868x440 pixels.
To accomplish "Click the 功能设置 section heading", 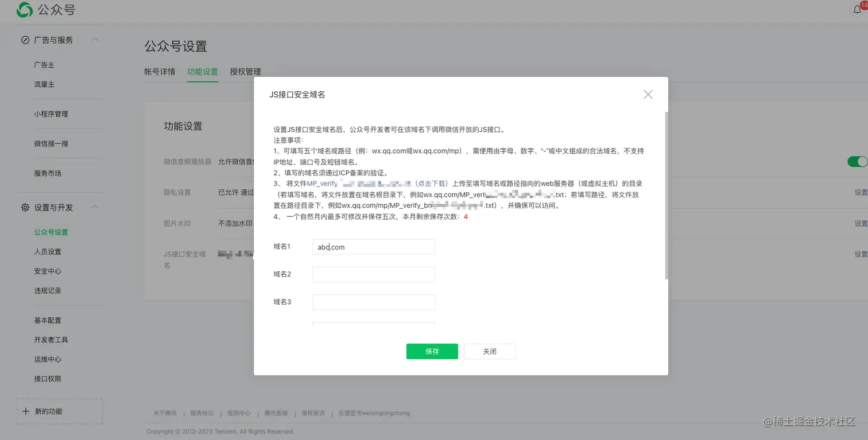I will click(183, 126).
